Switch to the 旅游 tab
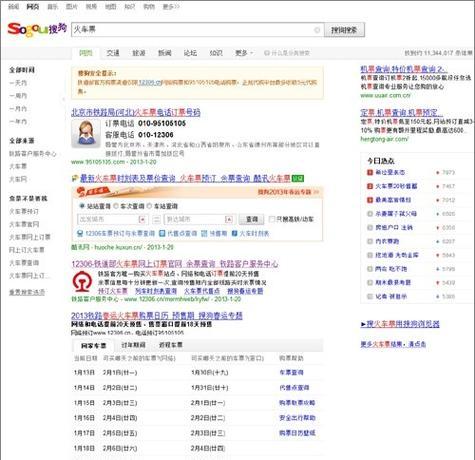This screenshot has width=475, height=460. point(139,53)
